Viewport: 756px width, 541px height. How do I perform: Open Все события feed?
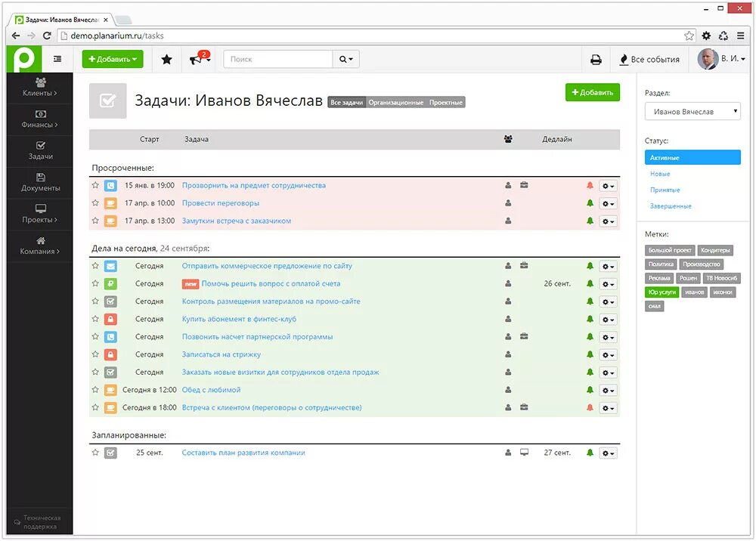click(x=649, y=59)
